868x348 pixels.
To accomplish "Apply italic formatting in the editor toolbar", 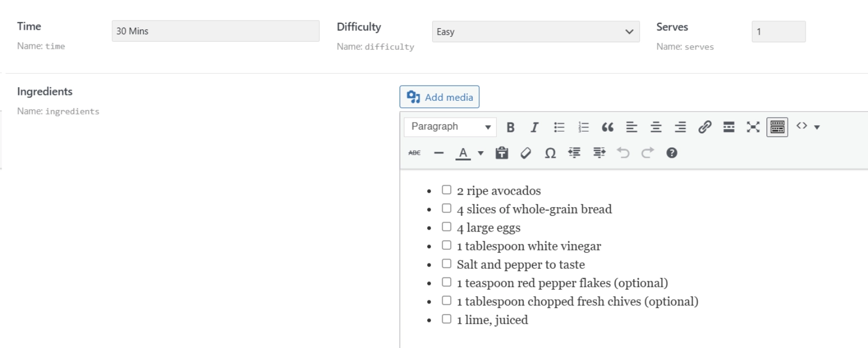I will [535, 127].
